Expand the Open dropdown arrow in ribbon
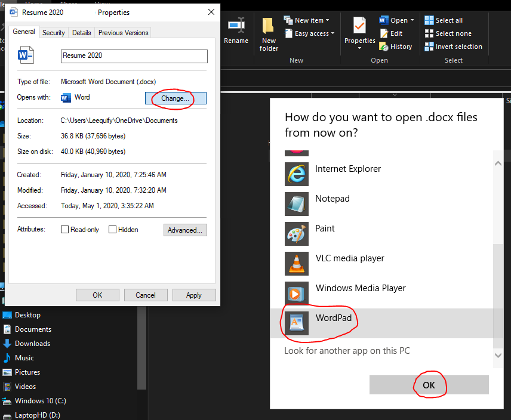Image resolution: width=511 pixels, height=420 pixels. click(413, 20)
